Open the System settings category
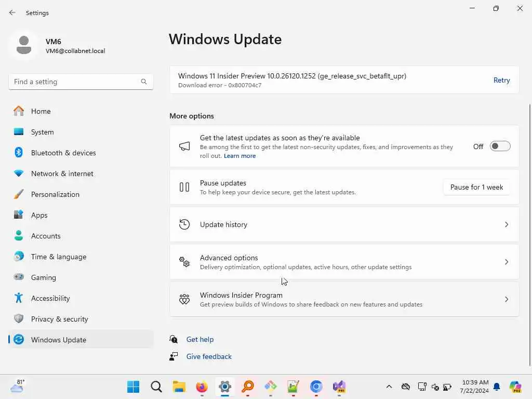532x399 pixels. click(x=81, y=131)
